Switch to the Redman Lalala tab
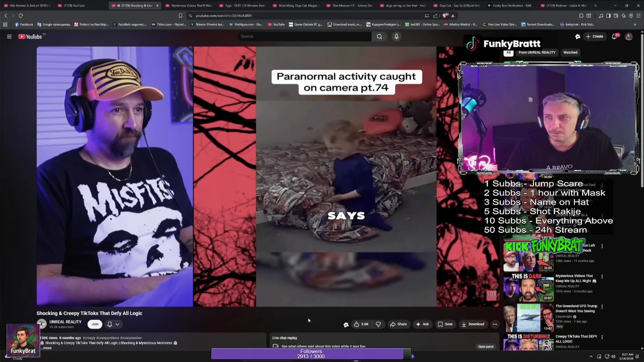Viewport: 644px width, 362px height. tap(565, 6)
